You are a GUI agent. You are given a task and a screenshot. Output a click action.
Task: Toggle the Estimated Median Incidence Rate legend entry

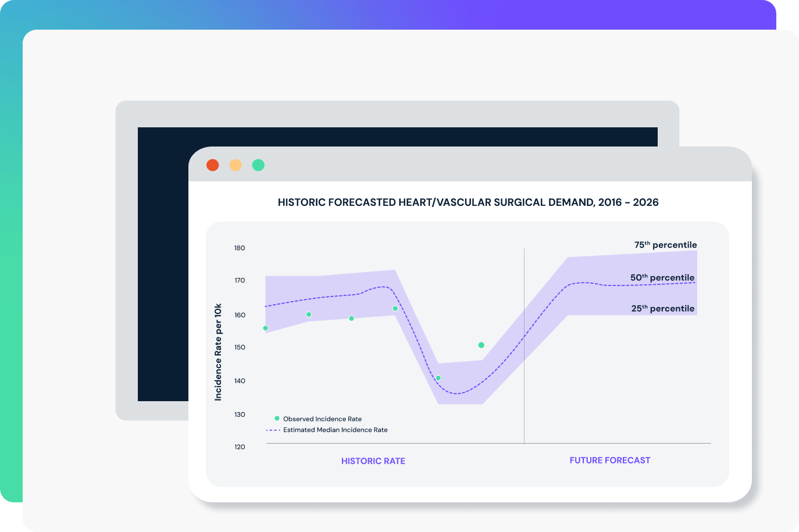click(336, 430)
